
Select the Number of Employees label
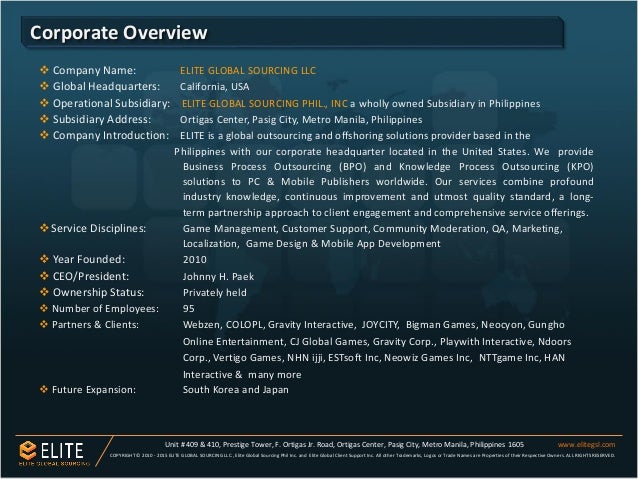click(x=105, y=308)
